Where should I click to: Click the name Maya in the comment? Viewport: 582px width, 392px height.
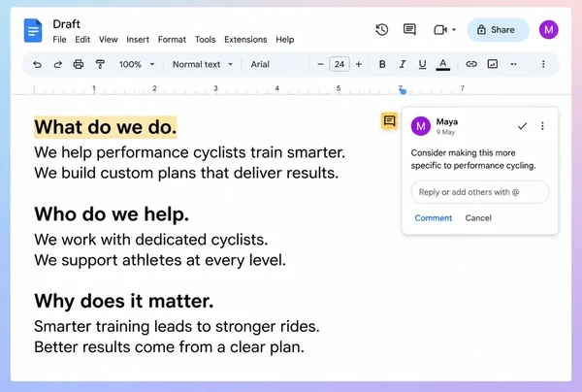click(447, 121)
